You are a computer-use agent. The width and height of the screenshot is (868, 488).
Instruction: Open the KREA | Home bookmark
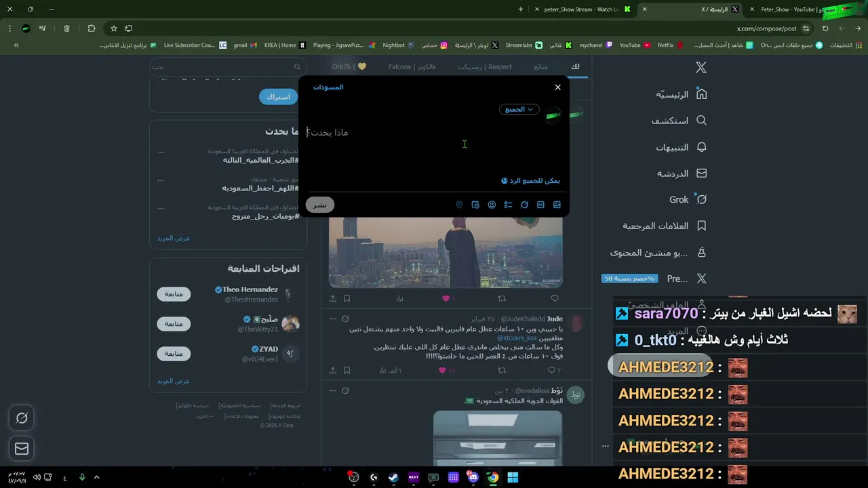click(285, 45)
